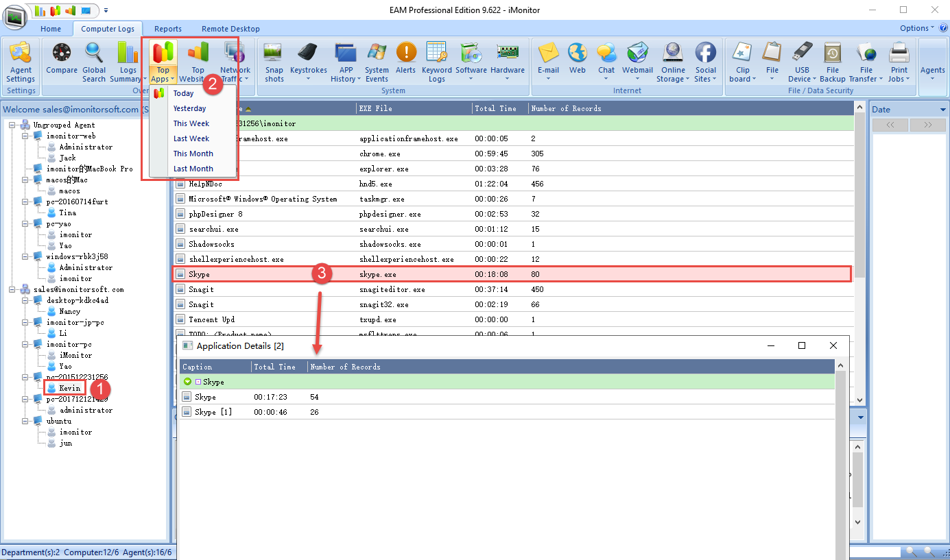Open File Transfer logs
950x560 pixels.
click(x=866, y=62)
